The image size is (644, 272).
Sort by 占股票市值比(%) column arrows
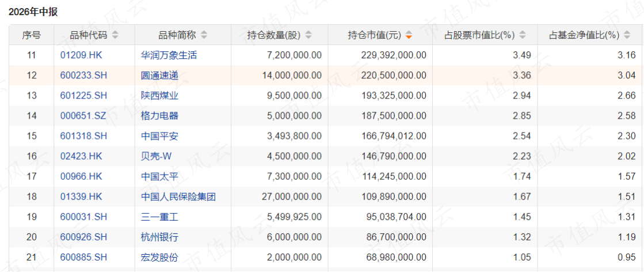pos(523,35)
